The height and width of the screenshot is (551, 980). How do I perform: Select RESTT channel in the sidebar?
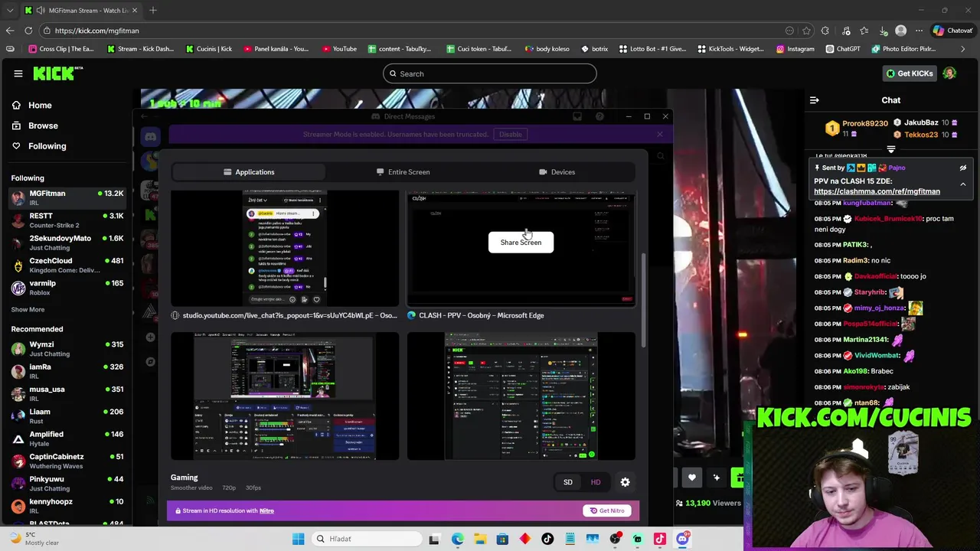[x=67, y=220]
